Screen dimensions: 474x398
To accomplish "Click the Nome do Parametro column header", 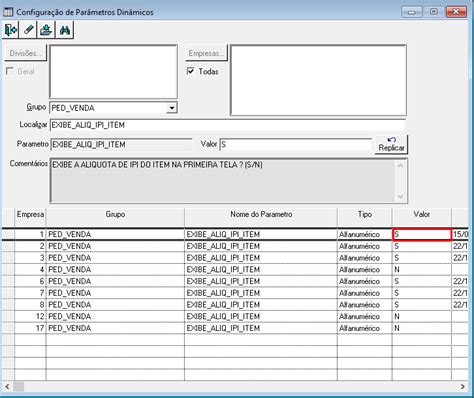I will point(261,214).
